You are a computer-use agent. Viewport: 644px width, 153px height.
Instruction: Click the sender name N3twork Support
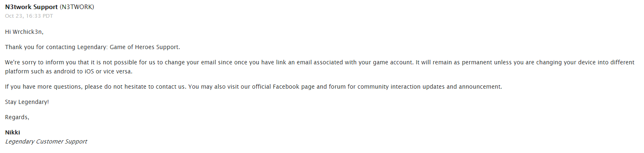click(x=31, y=7)
